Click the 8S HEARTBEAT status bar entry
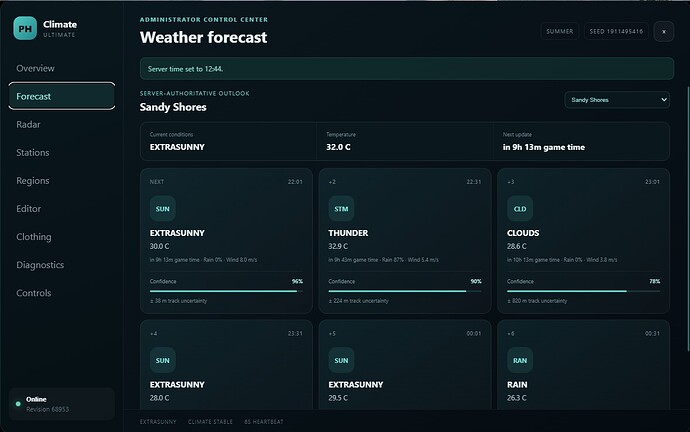Image resolution: width=690 pixels, height=432 pixels. pos(264,422)
